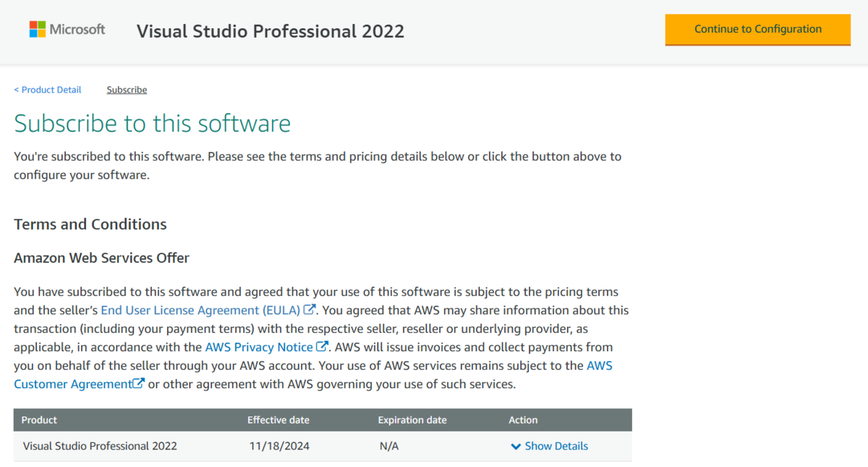868x467 pixels.
Task: Click external link icon after EULA
Action: (310, 310)
